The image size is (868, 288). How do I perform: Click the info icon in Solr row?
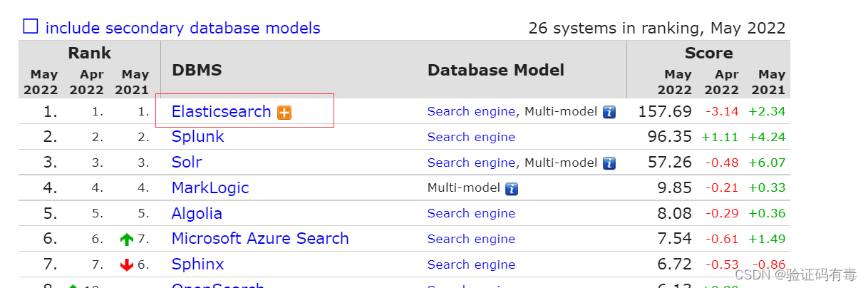(x=609, y=163)
